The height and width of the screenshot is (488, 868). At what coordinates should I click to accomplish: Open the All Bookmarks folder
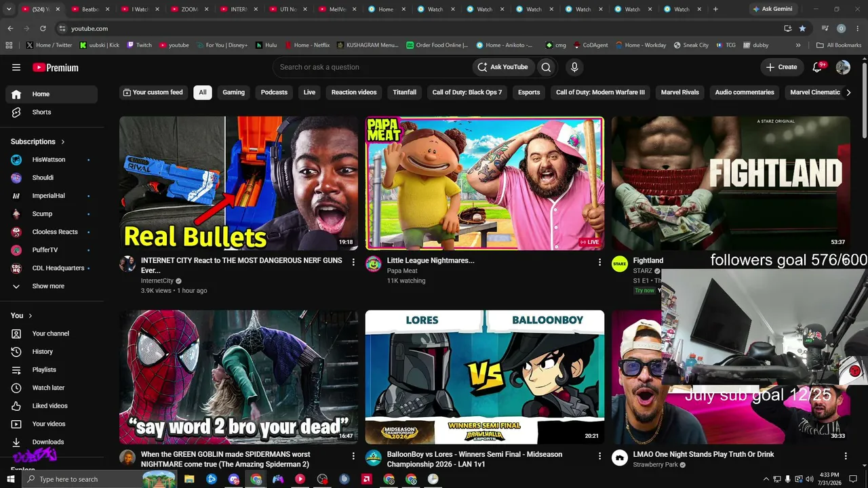coord(839,45)
